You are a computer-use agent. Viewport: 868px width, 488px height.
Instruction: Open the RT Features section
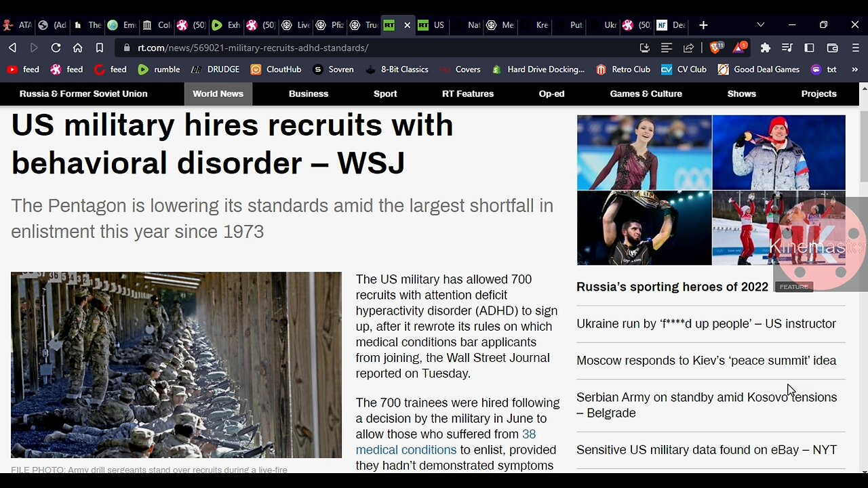tap(468, 94)
